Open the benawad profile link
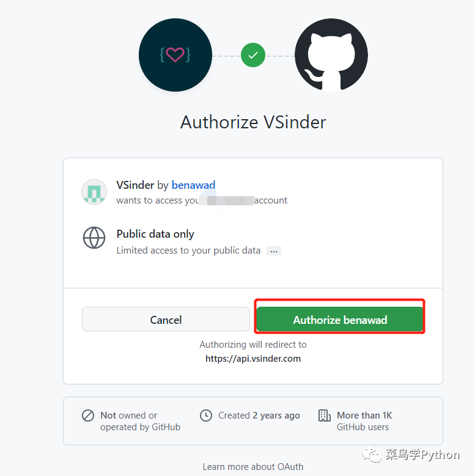 193,185
